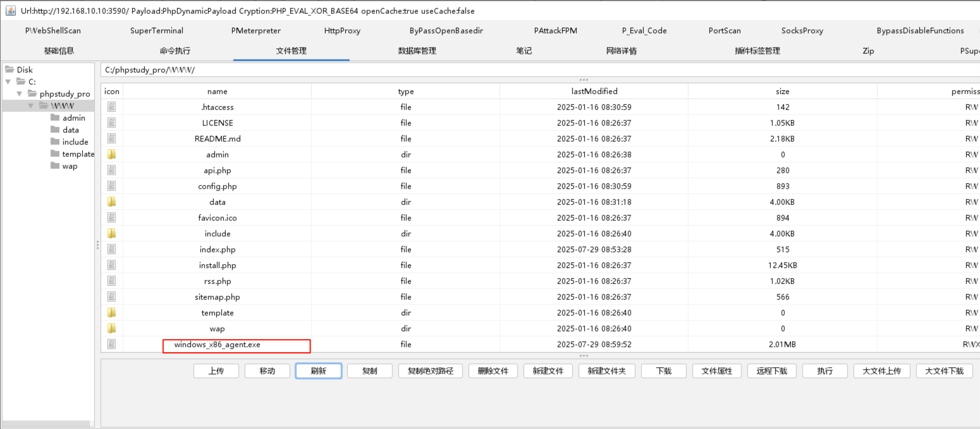The height and width of the screenshot is (429, 980).
Task: Click the file icon beside .htaccess
Action: click(111, 107)
